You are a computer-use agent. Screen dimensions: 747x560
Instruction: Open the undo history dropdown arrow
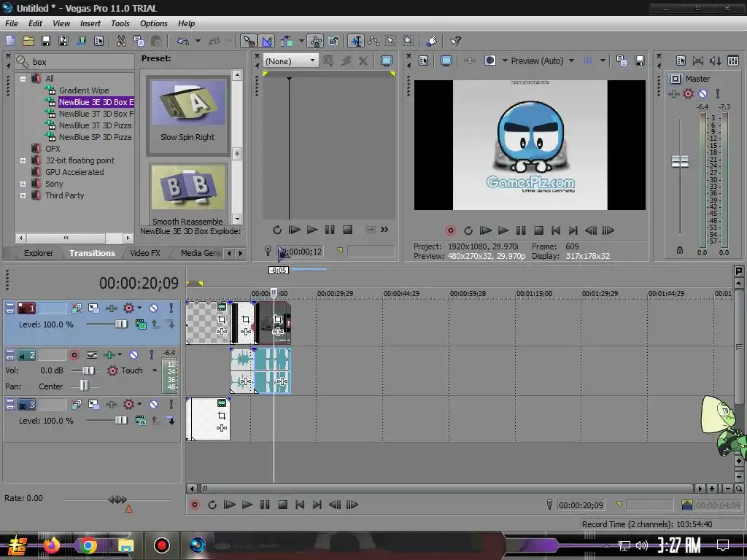(x=198, y=41)
